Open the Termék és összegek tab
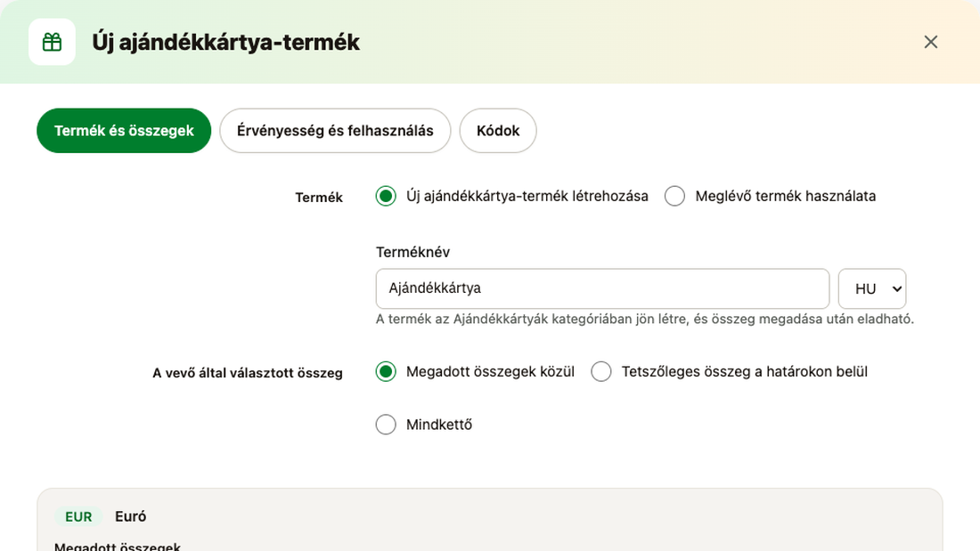The width and height of the screenshot is (980, 551). coord(124,131)
